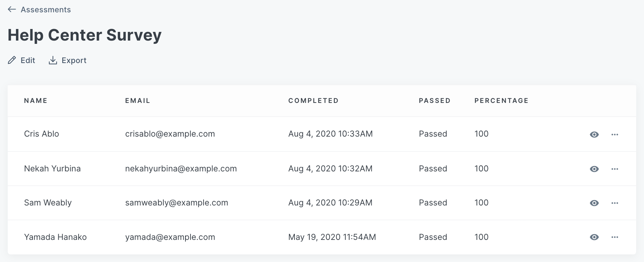The height and width of the screenshot is (262, 644).
Task: Go back to the Assessments page
Action: click(46, 10)
